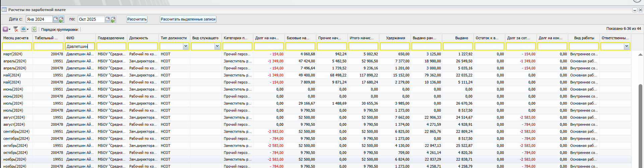Click the printer icon in the toolbar

(x=23, y=29)
